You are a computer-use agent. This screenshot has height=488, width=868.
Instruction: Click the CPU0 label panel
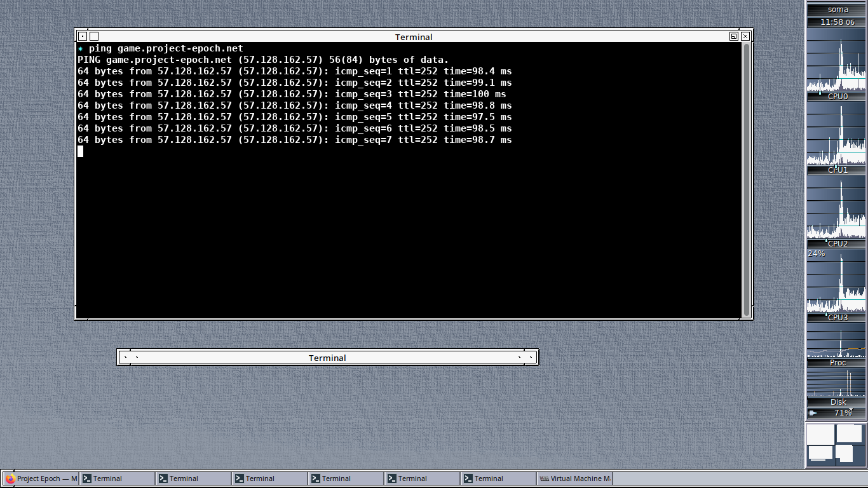(x=837, y=97)
